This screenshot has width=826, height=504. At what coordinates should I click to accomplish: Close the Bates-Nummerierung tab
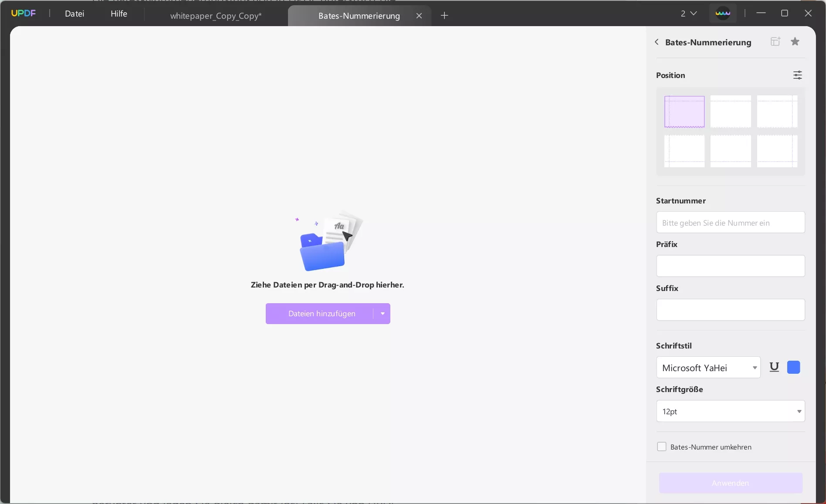click(419, 16)
